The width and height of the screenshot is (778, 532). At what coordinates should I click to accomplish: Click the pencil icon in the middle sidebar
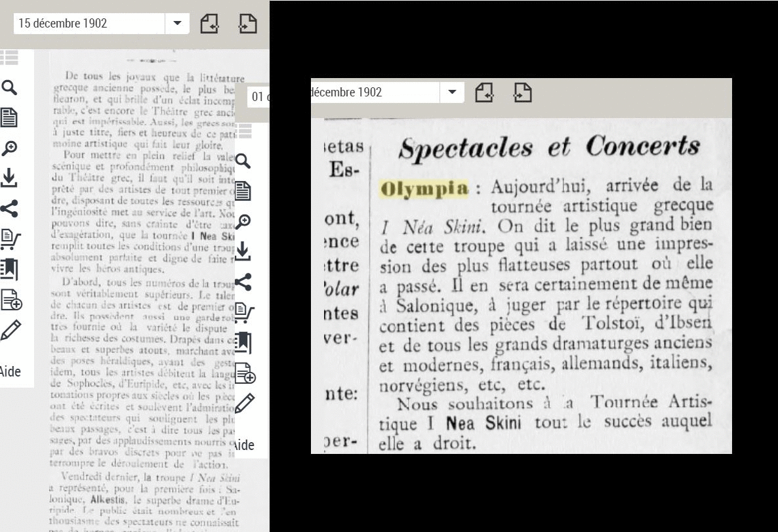click(244, 403)
